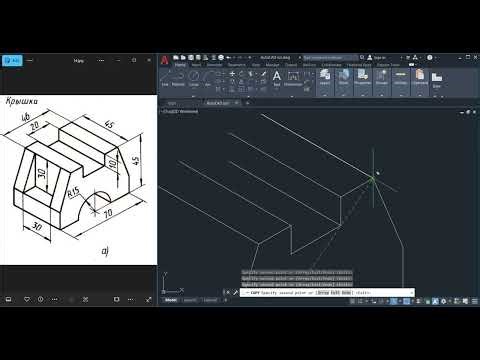Open status bar customization menu icon
Image resolution: width=480 pixels, height=360 pixels.
tap(475, 301)
